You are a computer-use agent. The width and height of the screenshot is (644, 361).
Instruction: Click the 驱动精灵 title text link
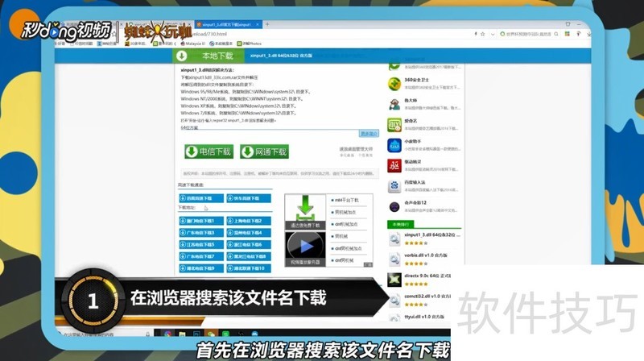(x=413, y=162)
